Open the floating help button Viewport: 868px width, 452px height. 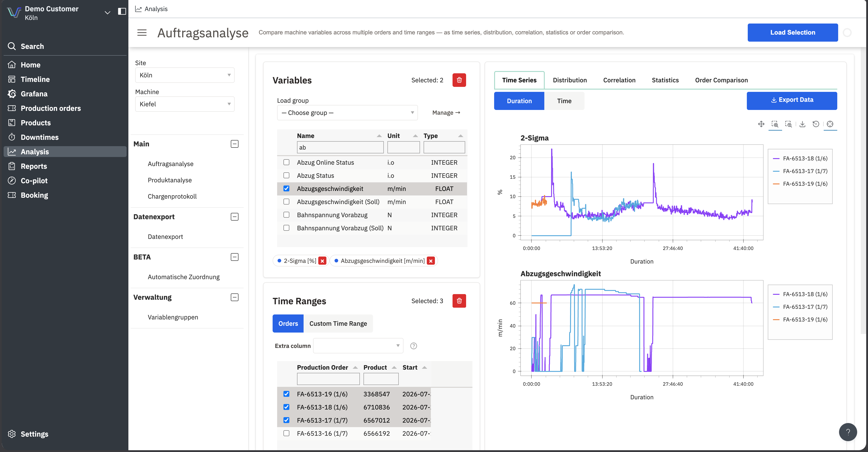click(x=848, y=432)
